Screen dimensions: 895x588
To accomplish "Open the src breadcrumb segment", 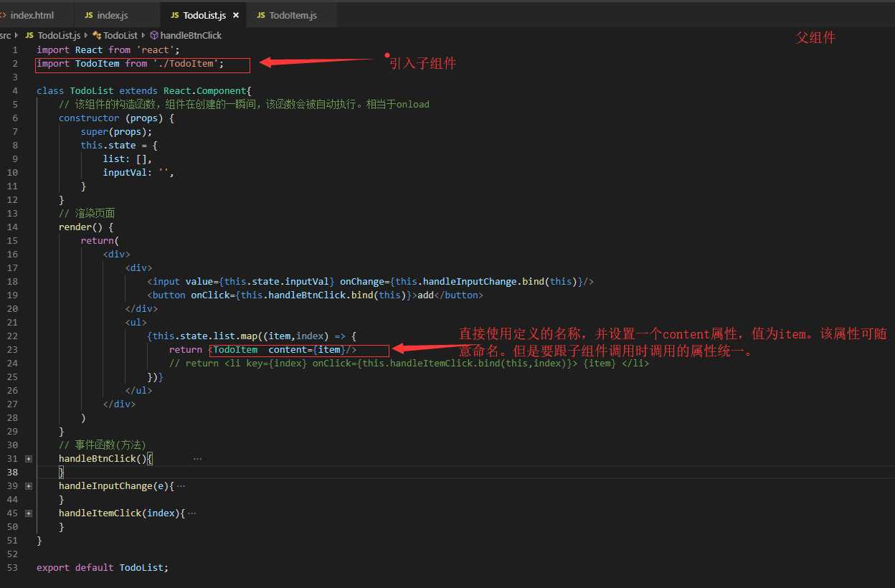I will (6, 35).
